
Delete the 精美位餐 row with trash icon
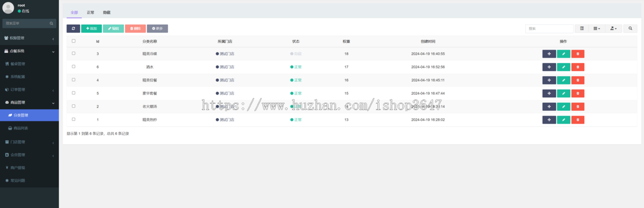point(577,80)
